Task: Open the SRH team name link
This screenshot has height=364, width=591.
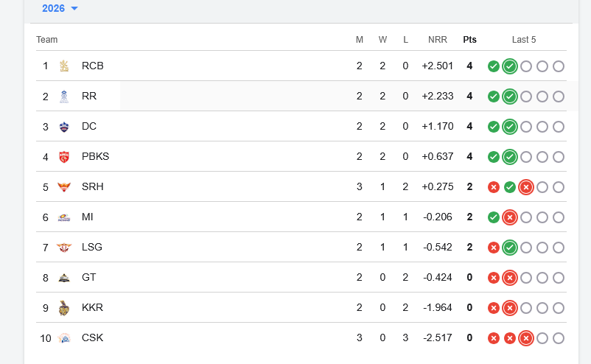Action: coord(93,186)
